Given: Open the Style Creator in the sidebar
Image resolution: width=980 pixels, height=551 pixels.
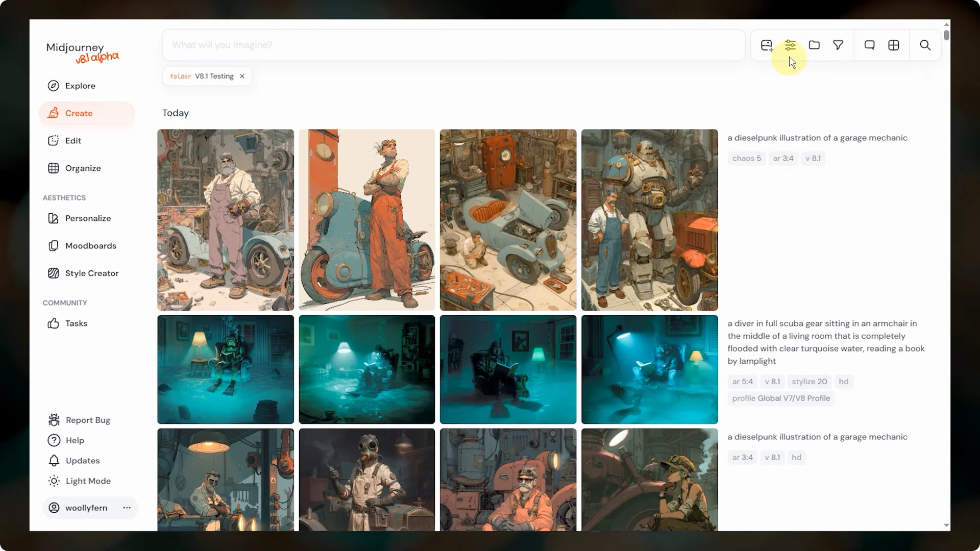Looking at the screenshot, I should tap(92, 273).
